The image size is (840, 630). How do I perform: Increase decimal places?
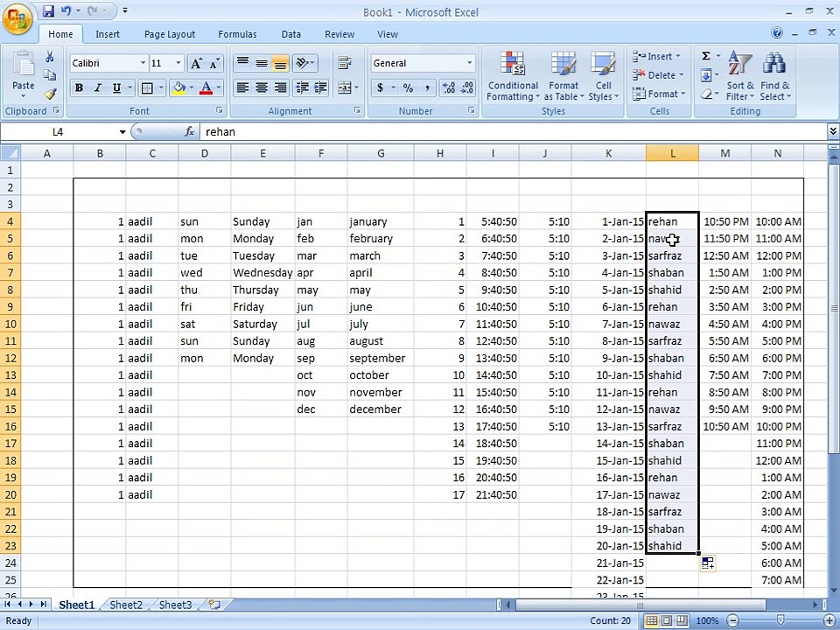coord(449,87)
